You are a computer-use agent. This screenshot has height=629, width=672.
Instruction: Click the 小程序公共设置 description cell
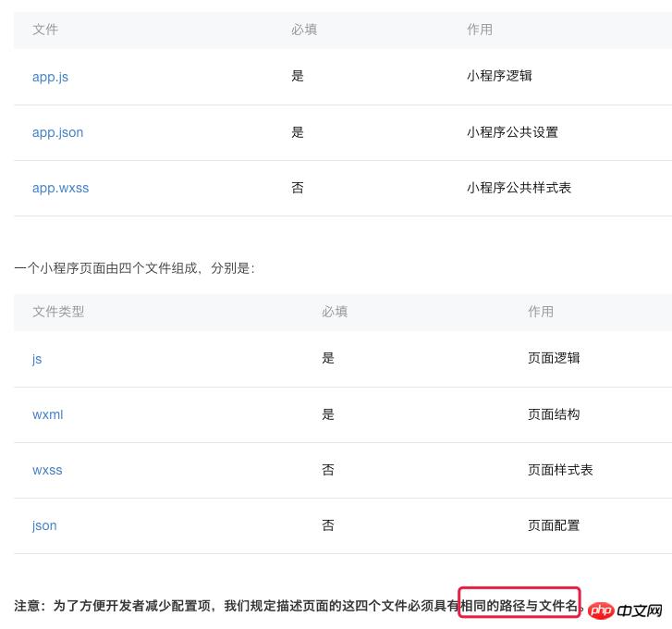coord(512,132)
